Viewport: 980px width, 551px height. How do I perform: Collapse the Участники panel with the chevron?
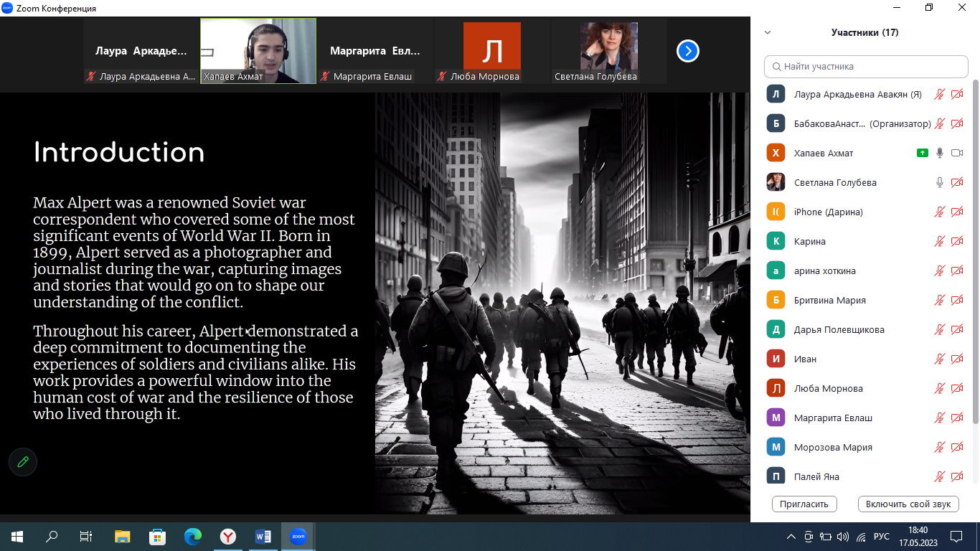pyautogui.click(x=768, y=32)
